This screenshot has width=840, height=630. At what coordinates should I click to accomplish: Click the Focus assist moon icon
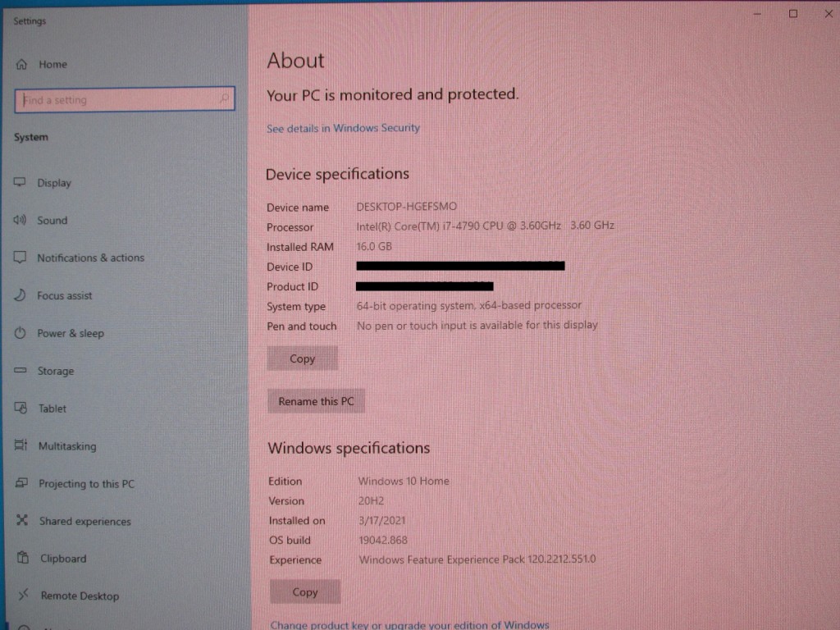pyautogui.click(x=20, y=294)
